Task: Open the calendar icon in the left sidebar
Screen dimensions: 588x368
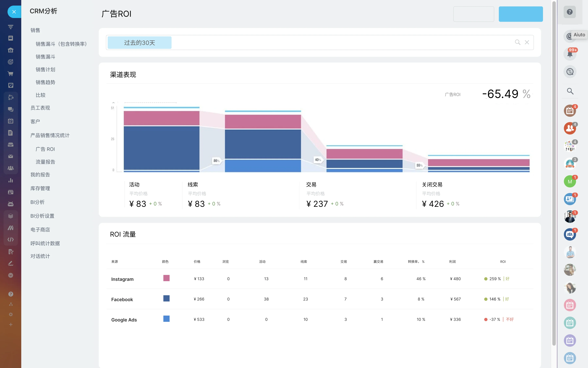Action: click(10, 121)
